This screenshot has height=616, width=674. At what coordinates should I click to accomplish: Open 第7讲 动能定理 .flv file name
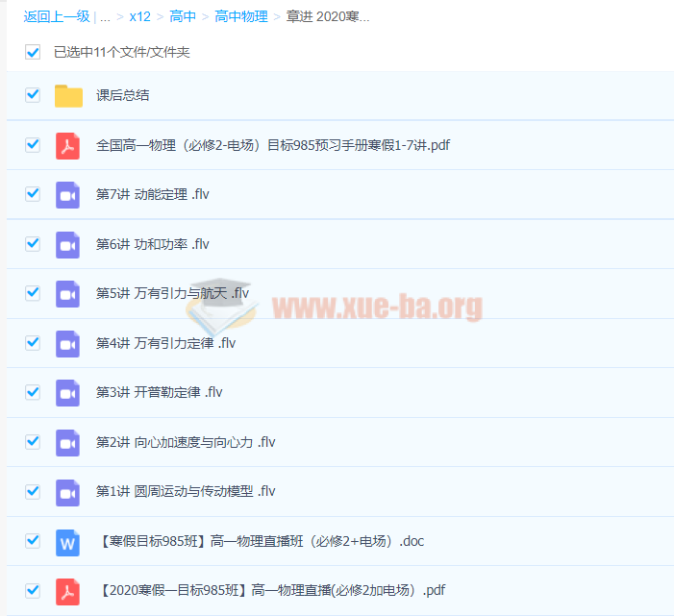pyautogui.click(x=152, y=194)
